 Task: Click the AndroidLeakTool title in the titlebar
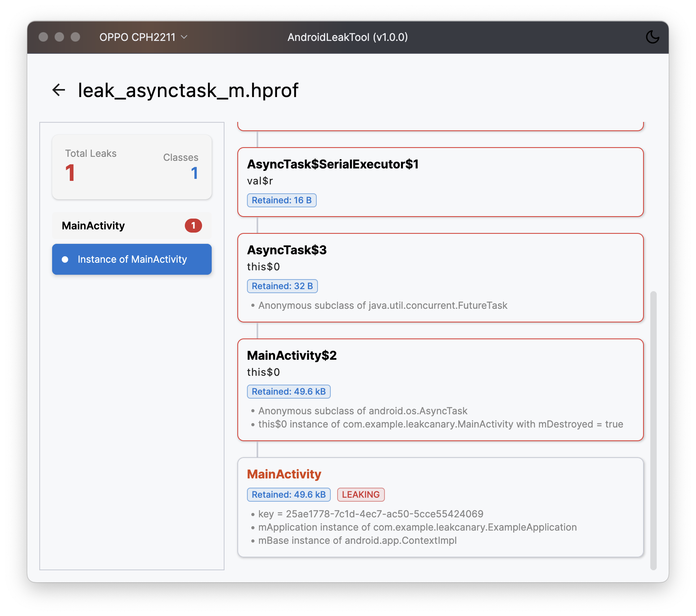tap(347, 37)
